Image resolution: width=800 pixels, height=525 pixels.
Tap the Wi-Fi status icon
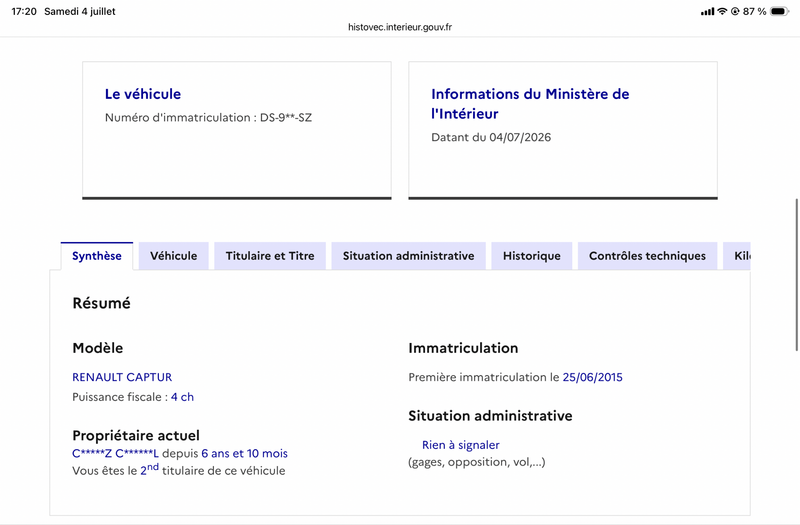click(x=722, y=11)
